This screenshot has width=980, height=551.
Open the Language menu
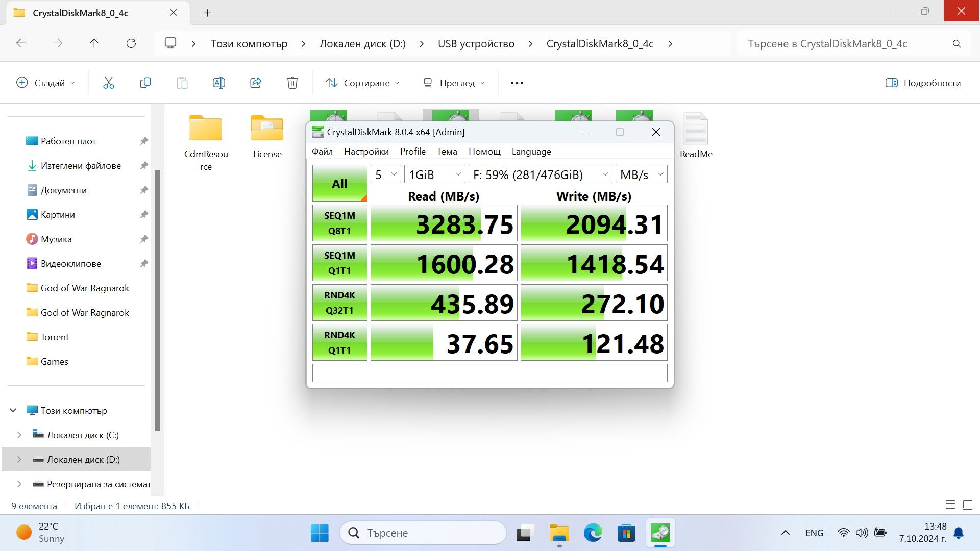(x=531, y=152)
